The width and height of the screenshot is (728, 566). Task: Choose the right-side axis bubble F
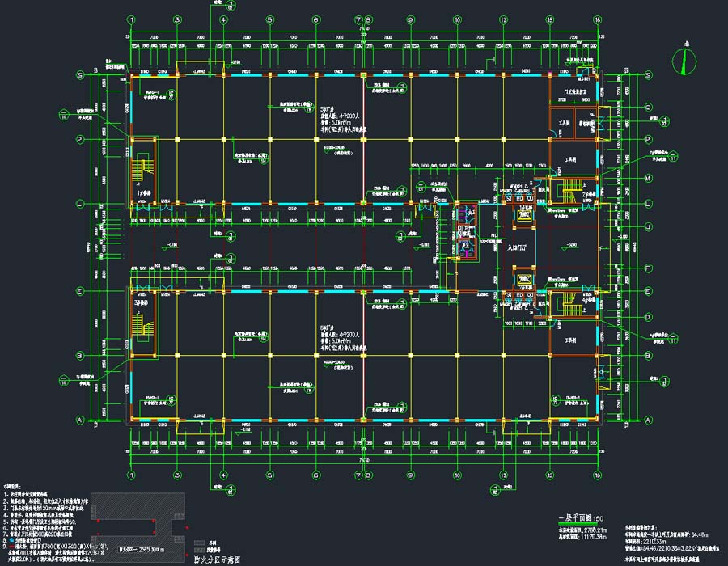[x=648, y=268]
